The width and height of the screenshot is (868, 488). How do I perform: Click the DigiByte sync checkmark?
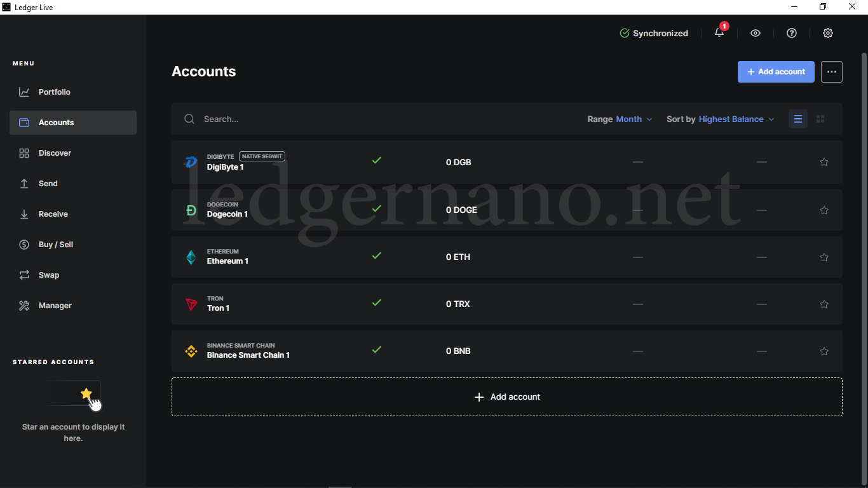[377, 160]
